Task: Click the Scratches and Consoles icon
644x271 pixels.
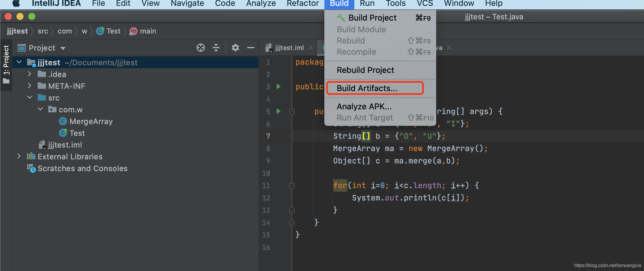Action: [x=31, y=168]
